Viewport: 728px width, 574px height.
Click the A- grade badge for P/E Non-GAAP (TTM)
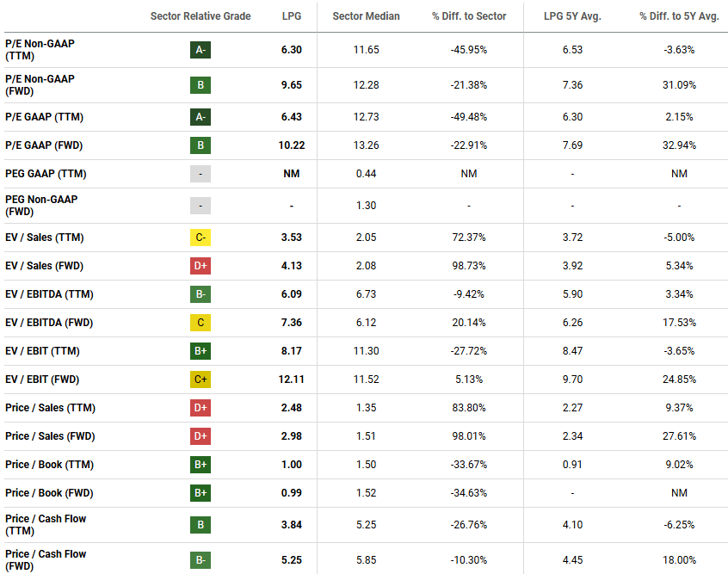click(201, 50)
